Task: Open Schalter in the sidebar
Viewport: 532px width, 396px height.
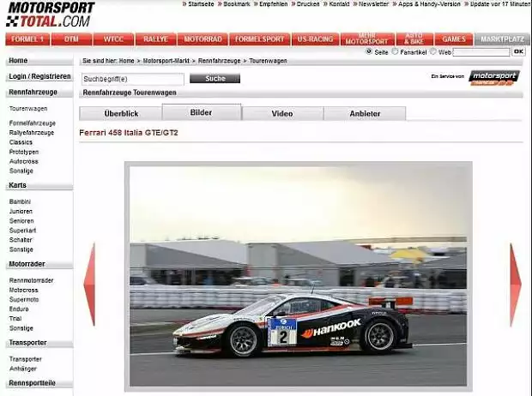Action: (x=21, y=240)
